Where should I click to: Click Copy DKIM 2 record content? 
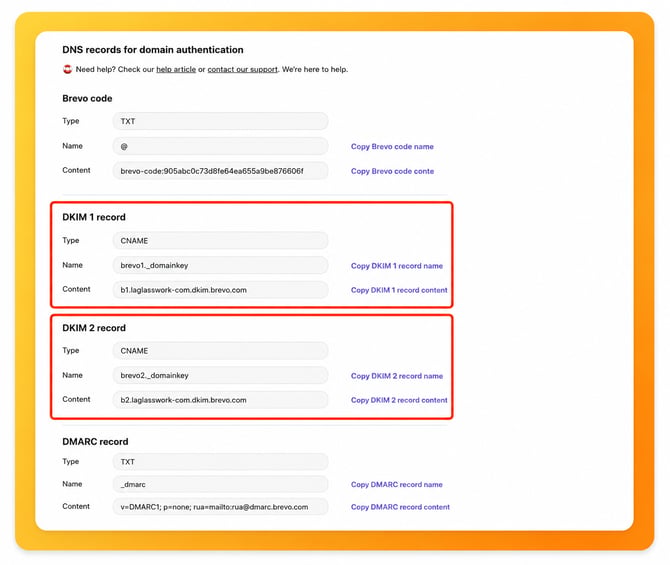click(399, 400)
